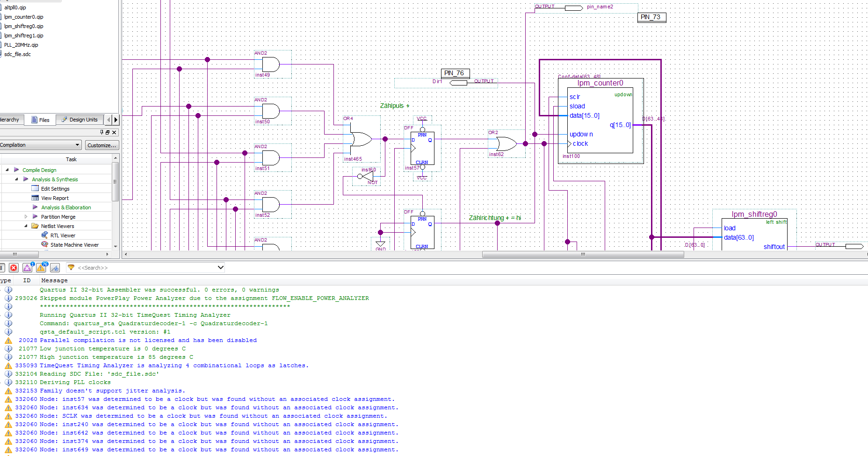Select the pin_name2 output pin symbol
868x456 pixels.
pos(574,8)
